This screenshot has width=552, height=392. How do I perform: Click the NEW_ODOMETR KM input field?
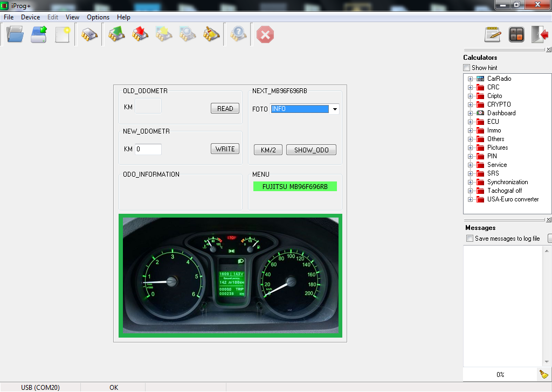coord(148,149)
